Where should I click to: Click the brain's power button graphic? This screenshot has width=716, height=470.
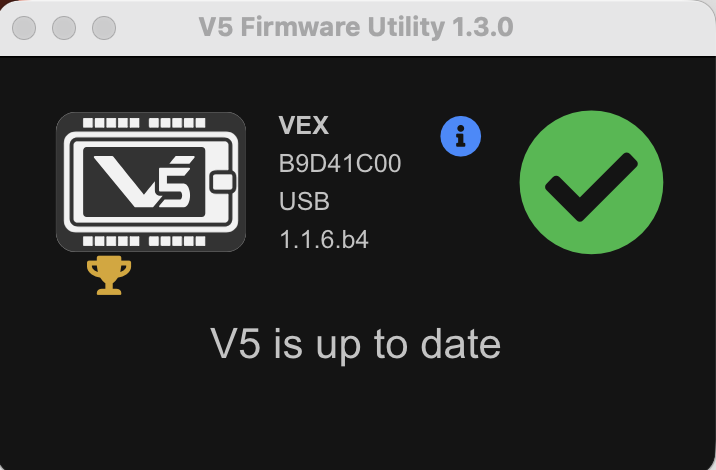pyautogui.click(x=223, y=182)
